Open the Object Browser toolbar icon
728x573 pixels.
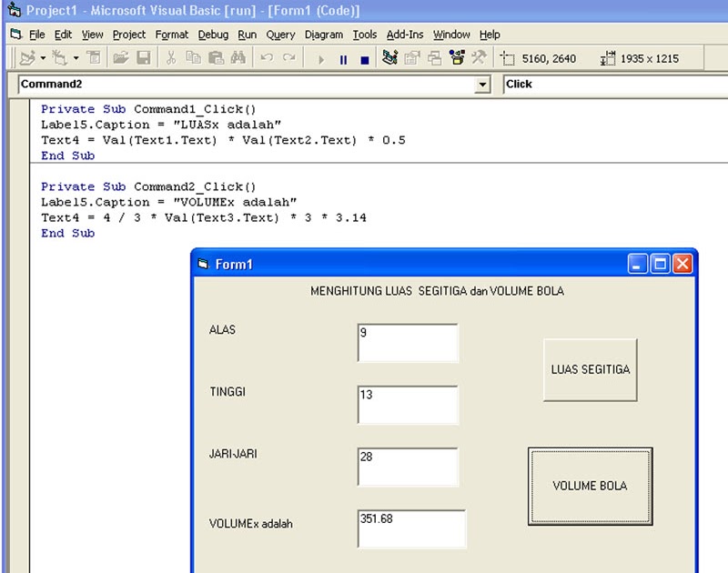[457, 58]
